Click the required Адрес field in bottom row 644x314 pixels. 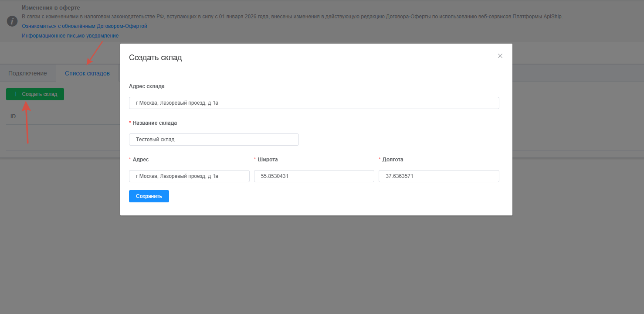pyautogui.click(x=189, y=176)
